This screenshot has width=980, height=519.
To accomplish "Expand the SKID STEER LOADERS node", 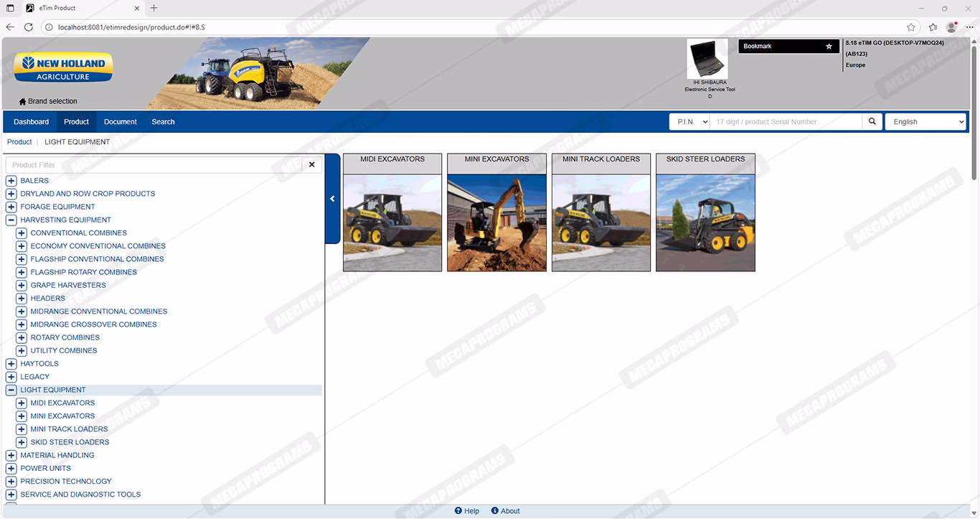I will (22, 442).
